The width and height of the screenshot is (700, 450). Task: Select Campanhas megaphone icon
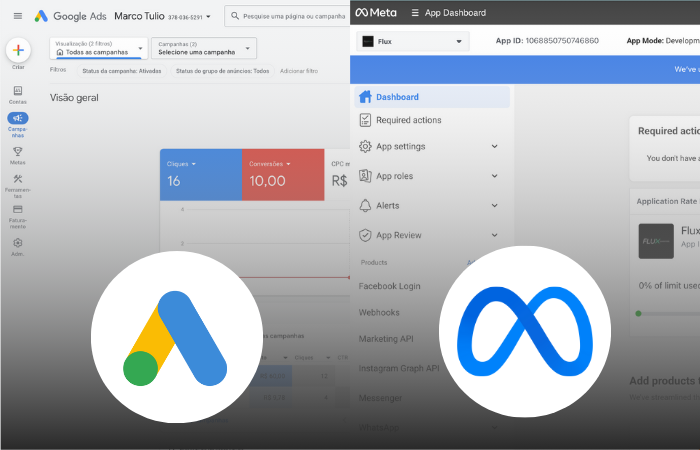[18, 118]
